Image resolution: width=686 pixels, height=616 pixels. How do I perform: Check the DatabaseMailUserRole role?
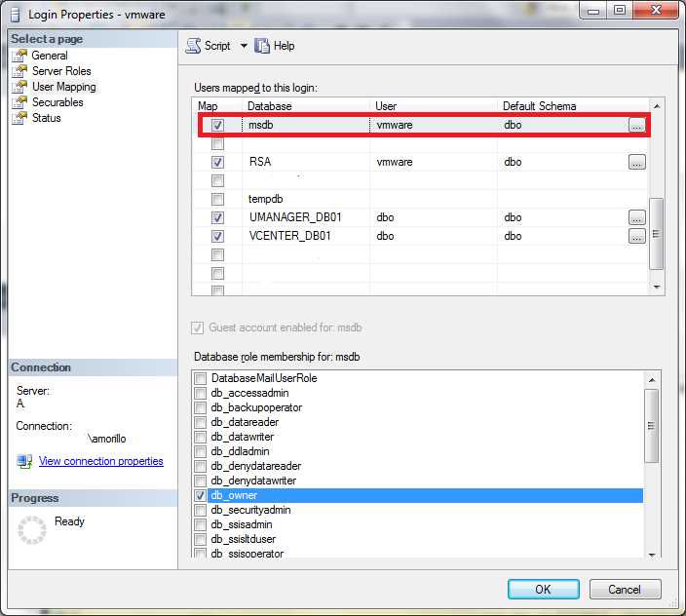(x=201, y=378)
